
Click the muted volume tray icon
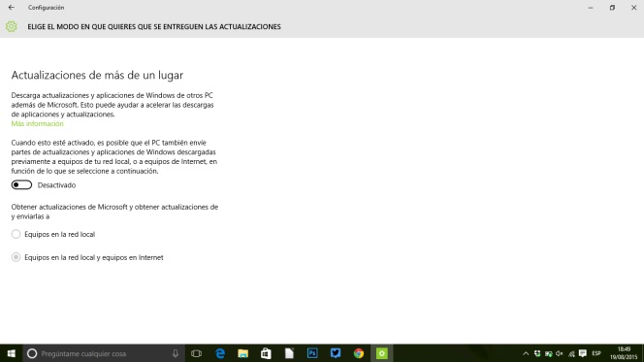[560, 353]
